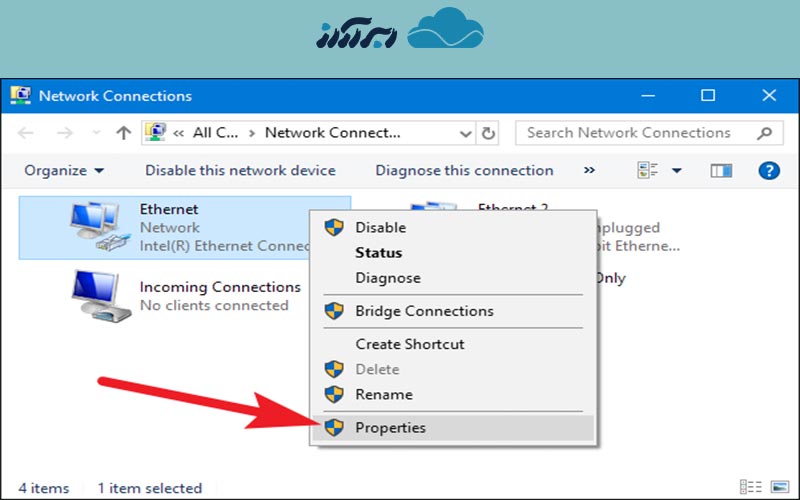Open the view options dropdown arrow
Viewport: 800px width, 500px height.
[x=677, y=171]
